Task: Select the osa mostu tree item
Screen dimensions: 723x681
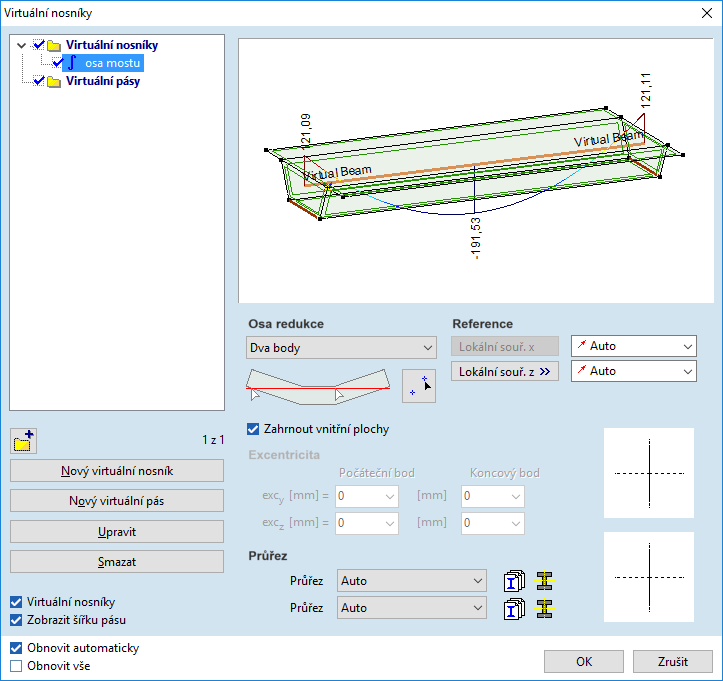Action: pos(112,63)
